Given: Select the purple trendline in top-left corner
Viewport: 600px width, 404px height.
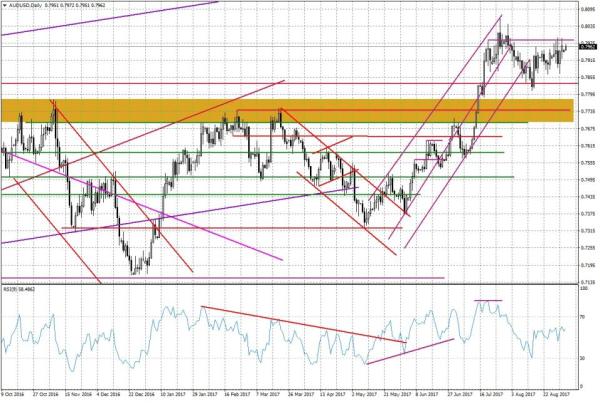Looking at the screenshot, I should 110,19.
